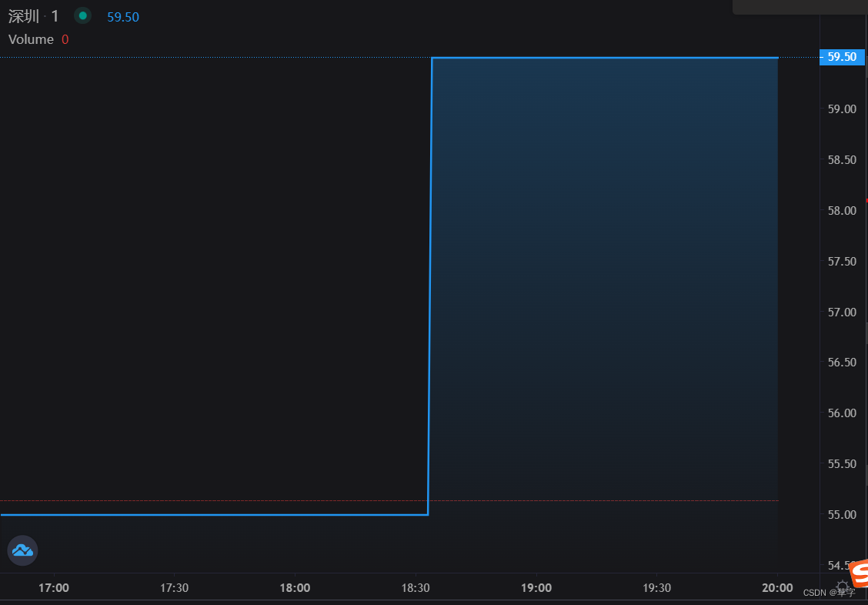The height and width of the screenshot is (605, 868).
Task: Click the blue price value 59.50 in legend
Action: (x=122, y=15)
